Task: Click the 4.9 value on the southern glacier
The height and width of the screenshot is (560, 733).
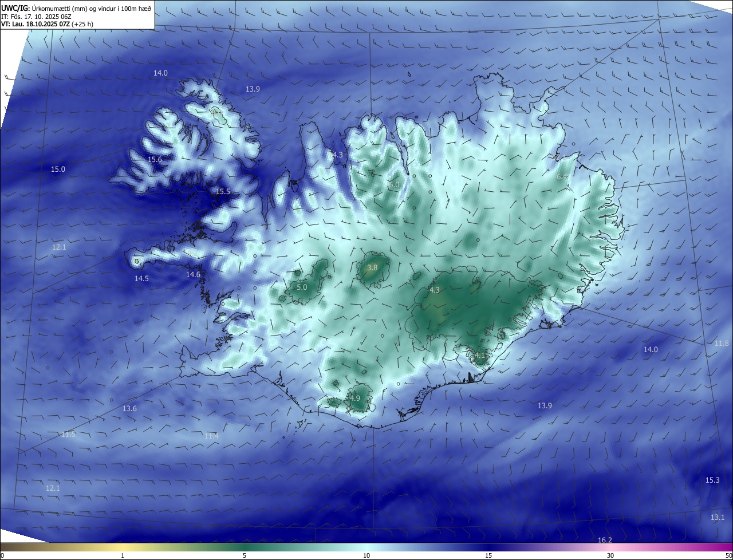Action: tap(354, 398)
